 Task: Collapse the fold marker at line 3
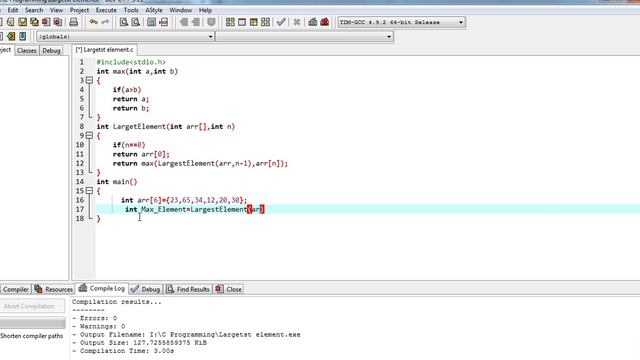pyautogui.click(x=89, y=80)
